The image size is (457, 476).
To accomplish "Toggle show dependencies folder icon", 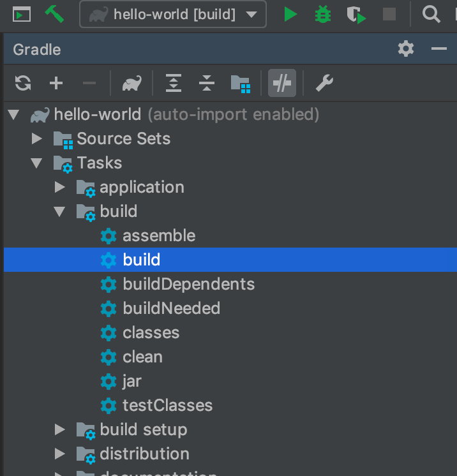I will click(x=241, y=84).
